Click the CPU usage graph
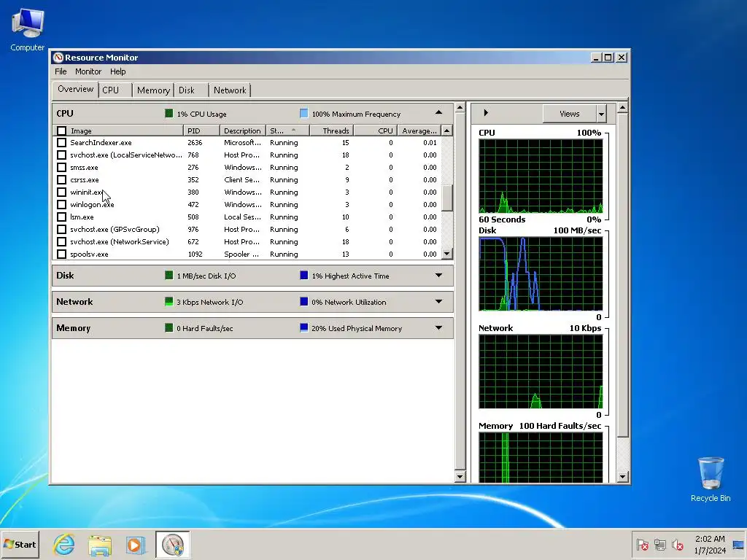Screen dimensions: 747x560 pos(541,176)
